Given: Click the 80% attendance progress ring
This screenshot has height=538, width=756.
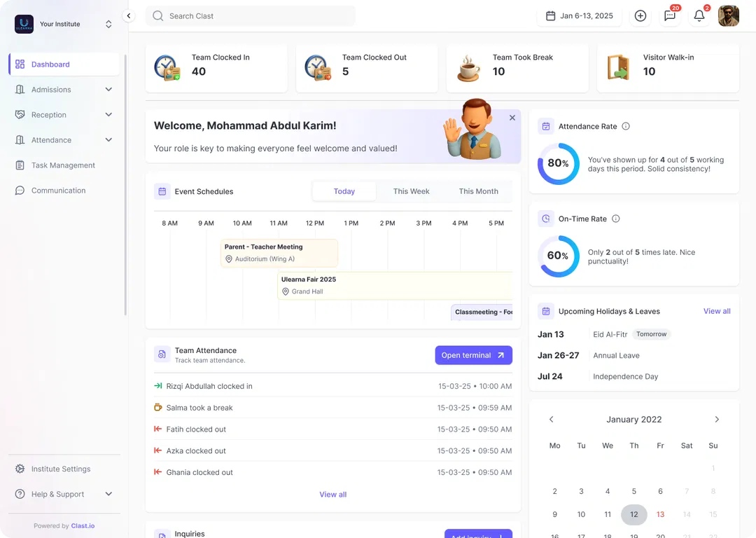Looking at the screenshot, I should [559, 163].
